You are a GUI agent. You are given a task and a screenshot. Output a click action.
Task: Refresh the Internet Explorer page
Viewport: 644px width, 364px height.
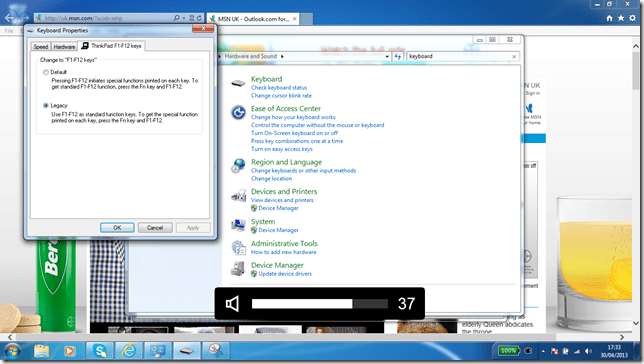[199, 18]
